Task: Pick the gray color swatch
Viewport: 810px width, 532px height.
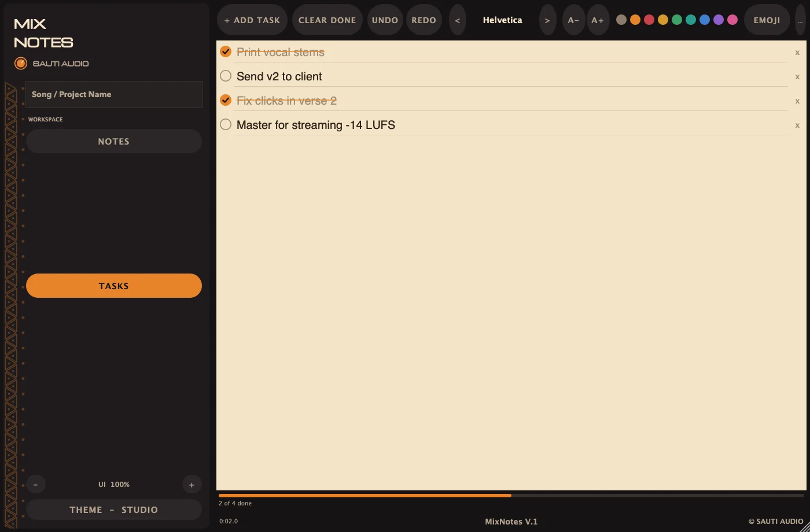Action: (x=621, y=20)
